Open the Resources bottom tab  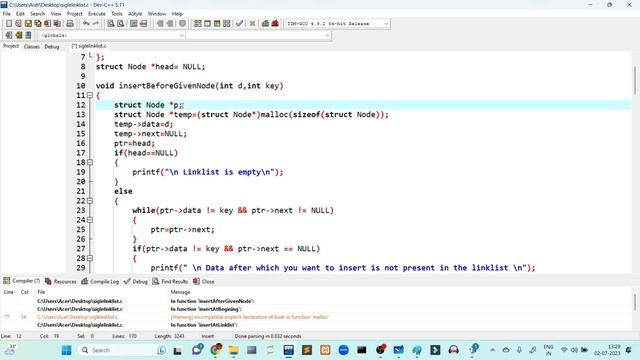[60, 281]
